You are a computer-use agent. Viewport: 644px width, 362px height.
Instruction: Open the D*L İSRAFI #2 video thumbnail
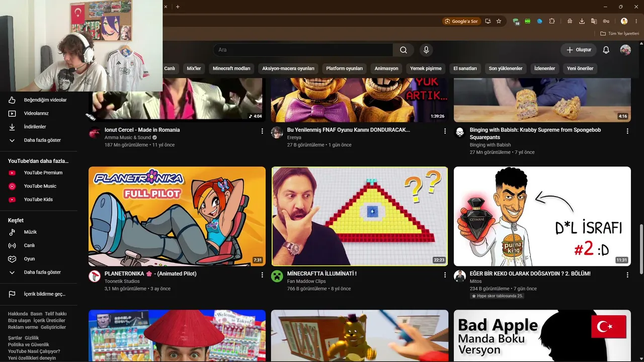pyautogui.click(x=542, y=216)
